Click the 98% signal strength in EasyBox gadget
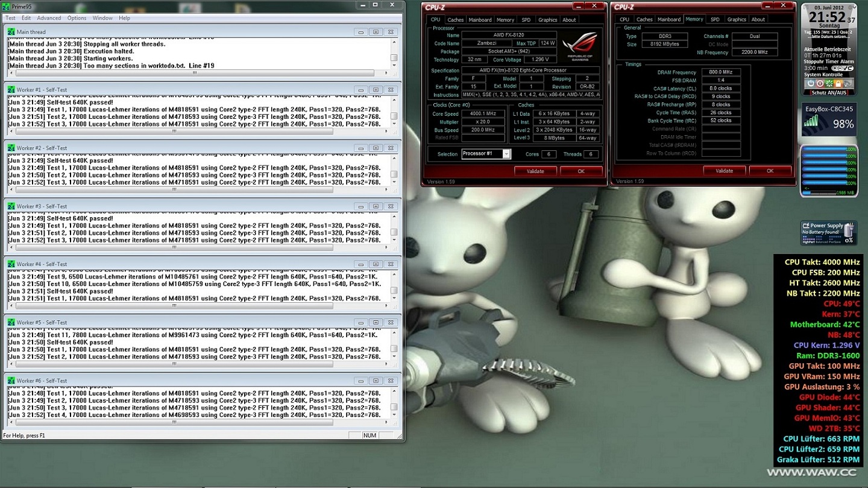 (x=843, y=124)
